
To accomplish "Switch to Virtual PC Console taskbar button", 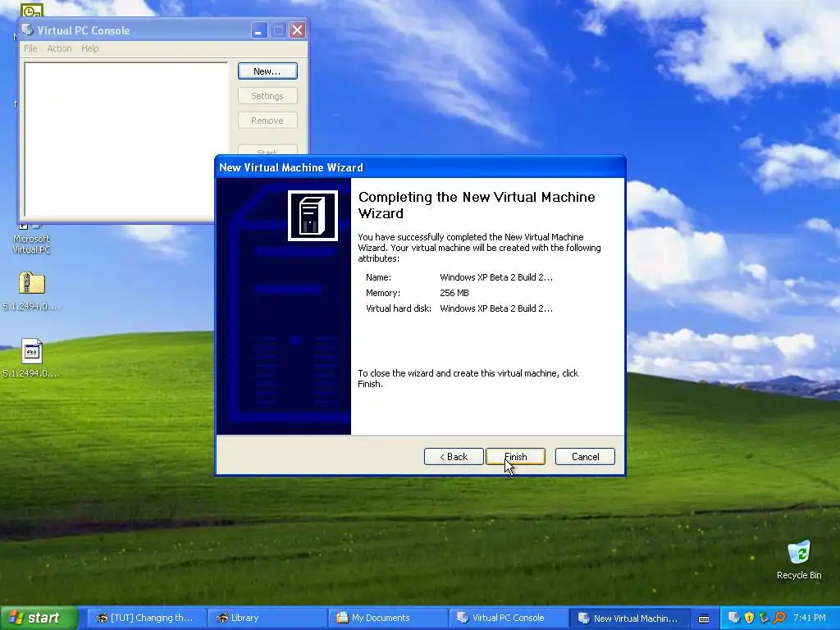I will point(509,618).
